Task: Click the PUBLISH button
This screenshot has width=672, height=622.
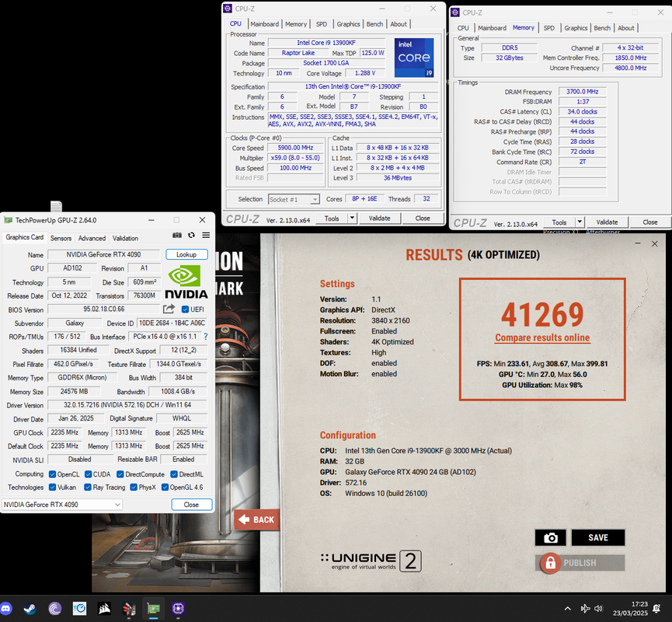Action: [580, 563]
